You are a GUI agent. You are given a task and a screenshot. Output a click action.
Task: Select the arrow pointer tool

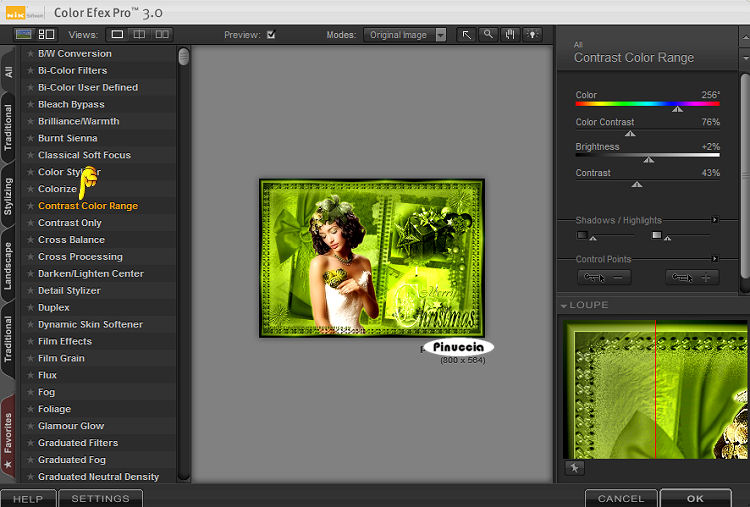pos(466,34)
